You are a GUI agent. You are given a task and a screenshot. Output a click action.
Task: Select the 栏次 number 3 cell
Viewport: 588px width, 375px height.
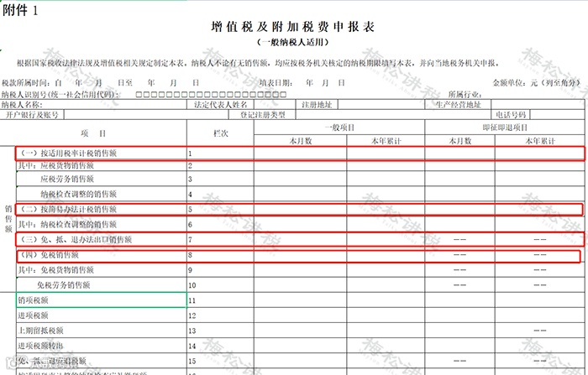coord(220,179)
